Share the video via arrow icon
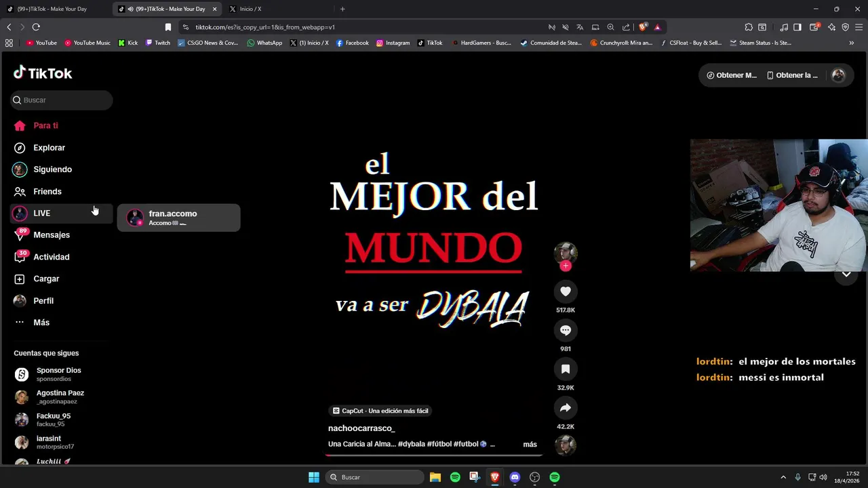This screenshot has width=868, height=488. 566,407
